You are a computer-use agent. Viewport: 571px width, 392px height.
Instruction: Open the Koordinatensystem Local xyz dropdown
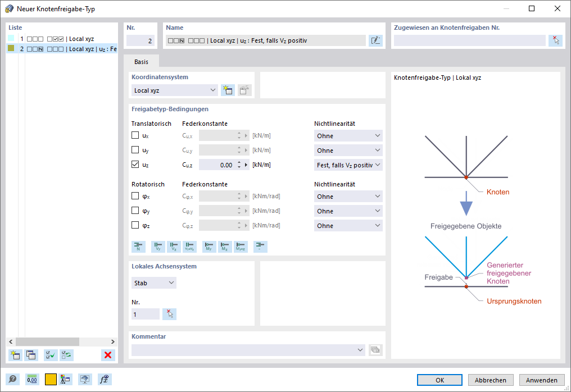pyautogui.click(x=175, y=90)
